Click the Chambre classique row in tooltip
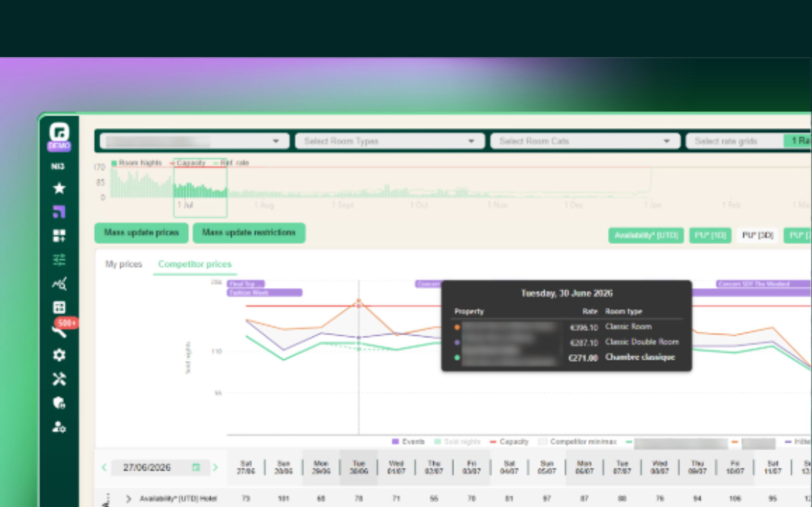This screenshot has height=507, width=812. coord(566,357)
